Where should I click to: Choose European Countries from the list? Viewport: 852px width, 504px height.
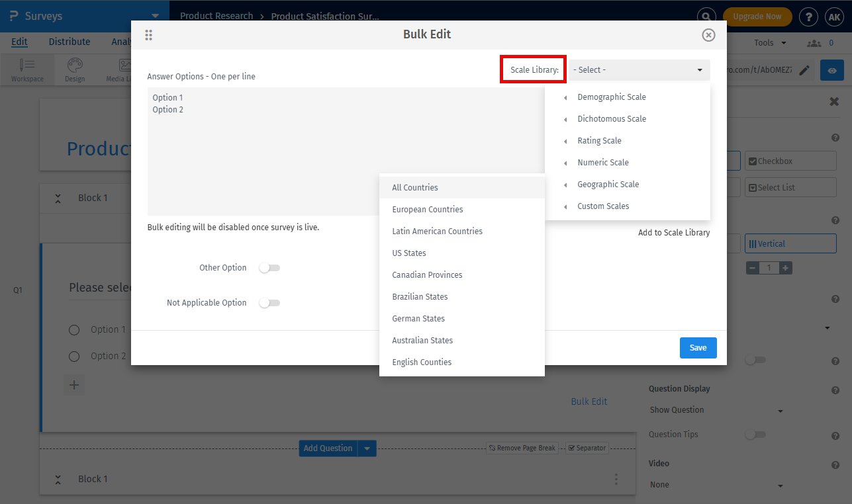click(462, 210)
